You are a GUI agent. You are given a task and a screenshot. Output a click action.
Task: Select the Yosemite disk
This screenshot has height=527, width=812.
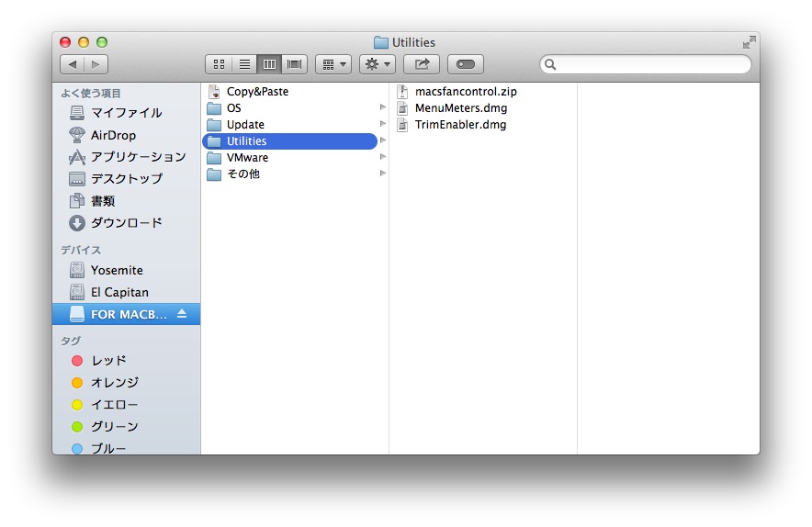(x=127, y=270)
